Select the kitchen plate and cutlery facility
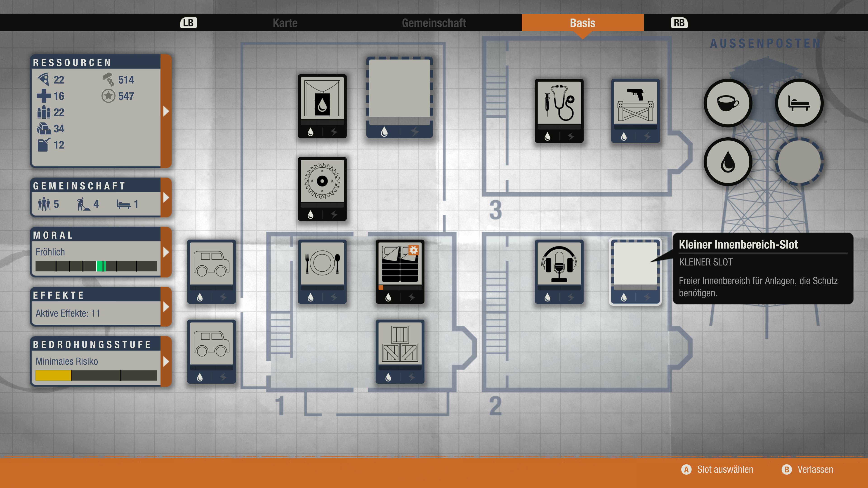This screenshot has height=488, width=868. click(322, 271)
